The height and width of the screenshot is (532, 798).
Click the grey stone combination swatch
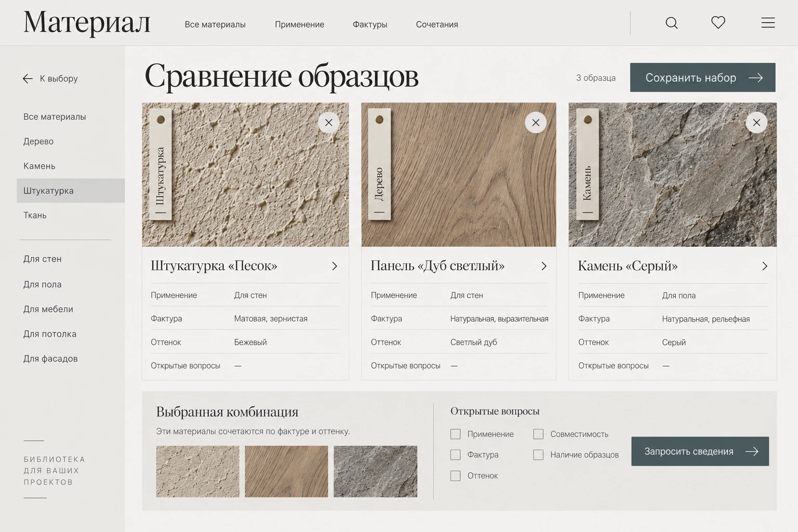375,471
